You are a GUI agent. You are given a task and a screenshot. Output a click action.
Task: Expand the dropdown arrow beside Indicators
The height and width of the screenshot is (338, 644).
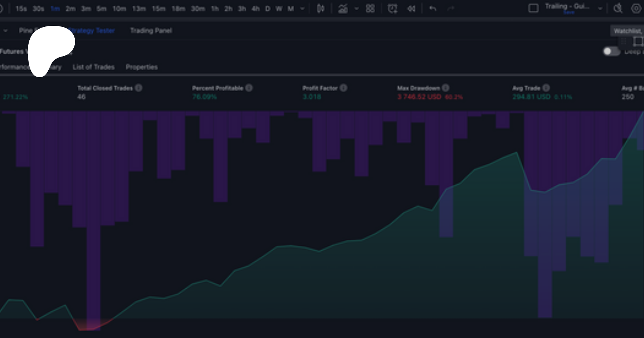(x=356, y=9)
